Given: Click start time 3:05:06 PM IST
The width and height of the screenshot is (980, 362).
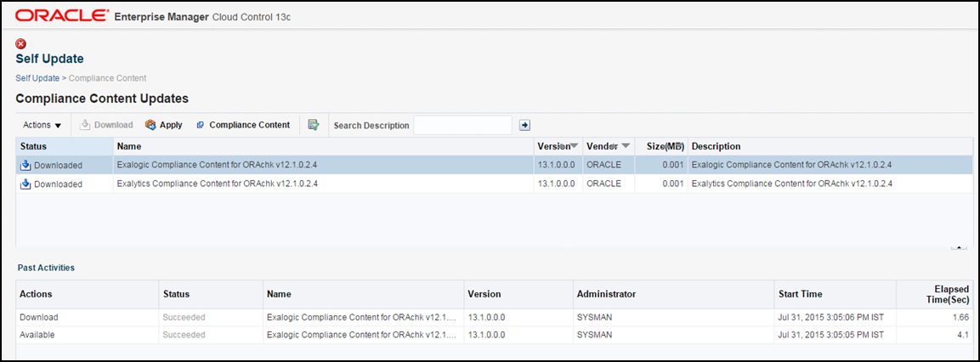Looking at the screenshot, I should 830,317.
